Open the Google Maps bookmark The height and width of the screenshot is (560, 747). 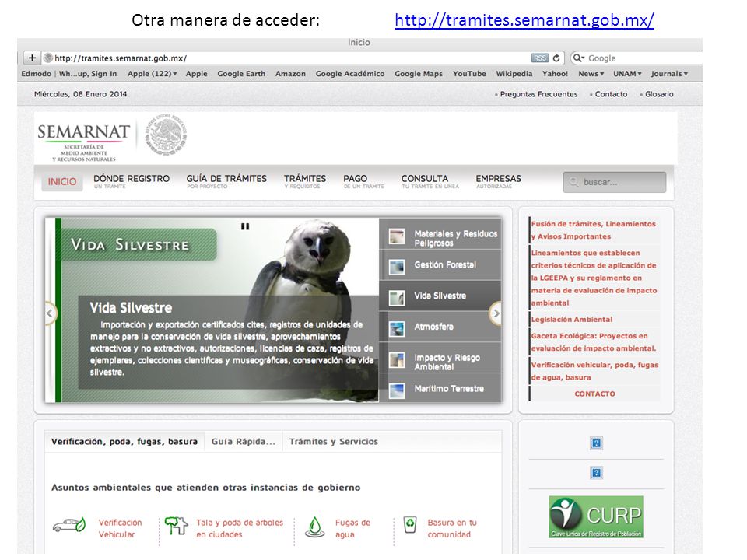[x=419, y=74]
